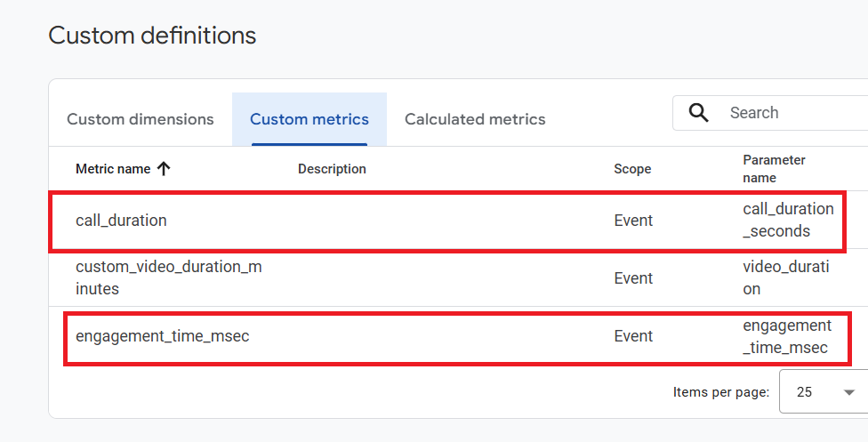This screenshot has height=442, width=868.
Task: Open the Calculated metrics tab
Action: point(475,119)
